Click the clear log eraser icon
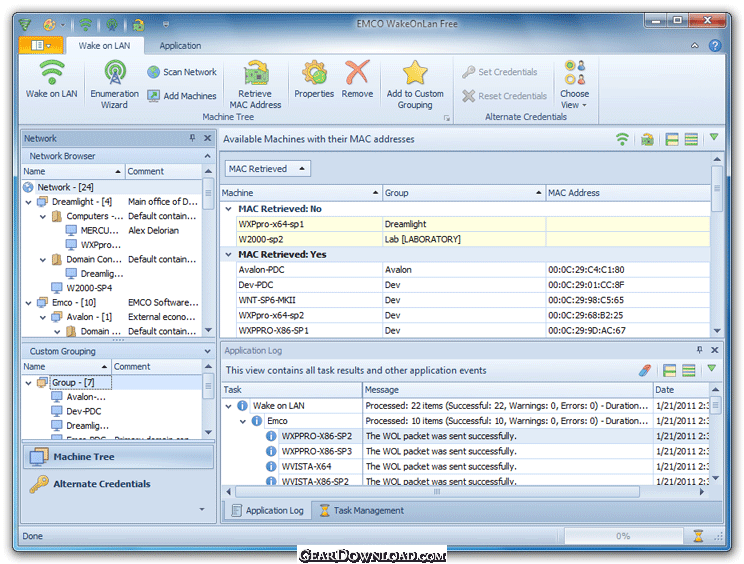 click(645, 370)
